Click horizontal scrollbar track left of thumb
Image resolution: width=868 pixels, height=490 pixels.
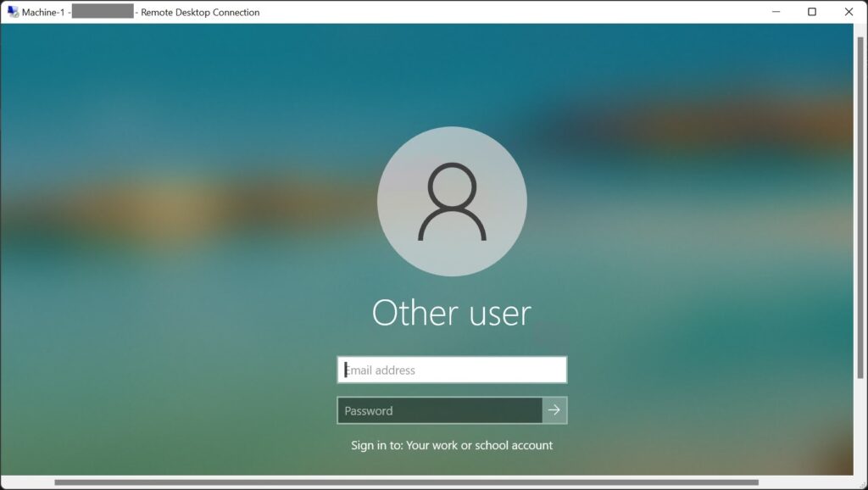pyautogui.click(x=30, y=482)
